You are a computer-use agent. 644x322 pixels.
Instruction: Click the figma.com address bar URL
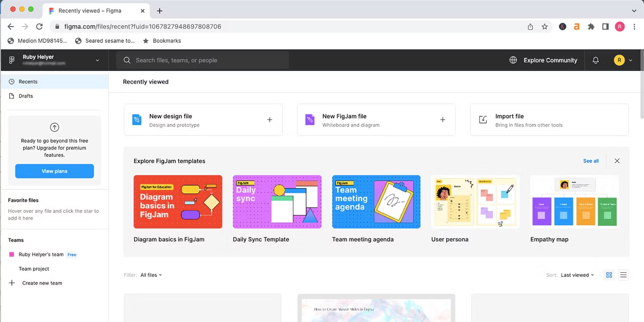[x=143, y=27]
